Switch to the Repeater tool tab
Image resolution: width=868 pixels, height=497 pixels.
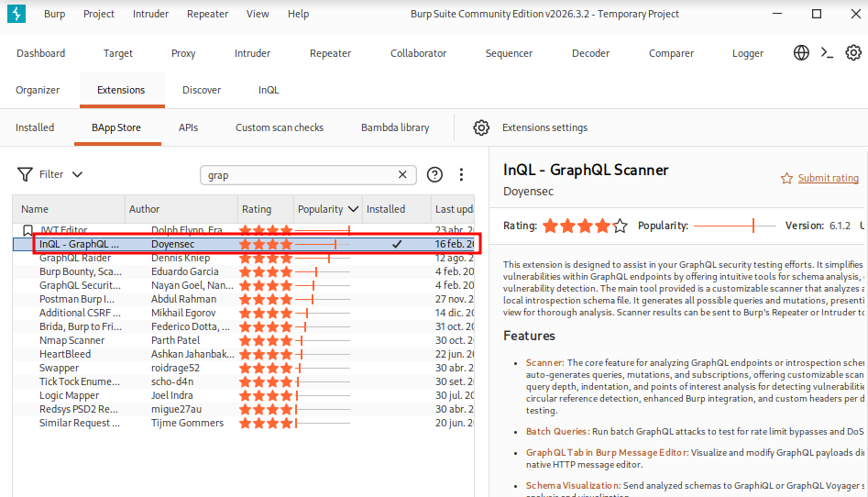(331, 53)
